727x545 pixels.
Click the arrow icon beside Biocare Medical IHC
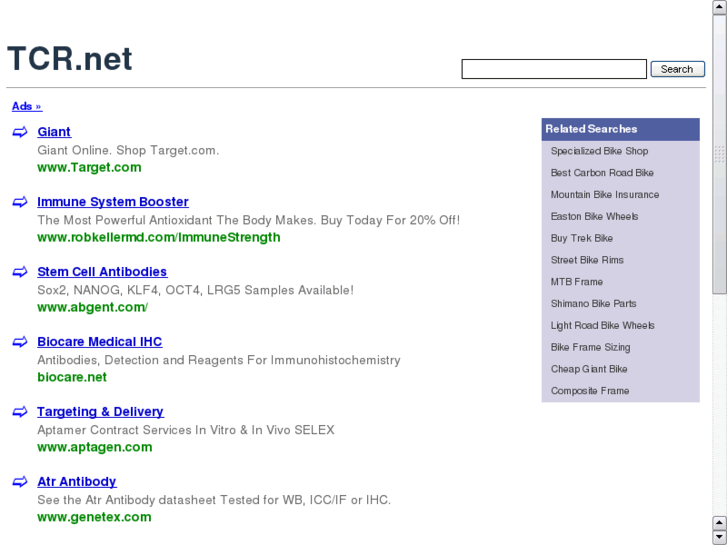[20, 342]
